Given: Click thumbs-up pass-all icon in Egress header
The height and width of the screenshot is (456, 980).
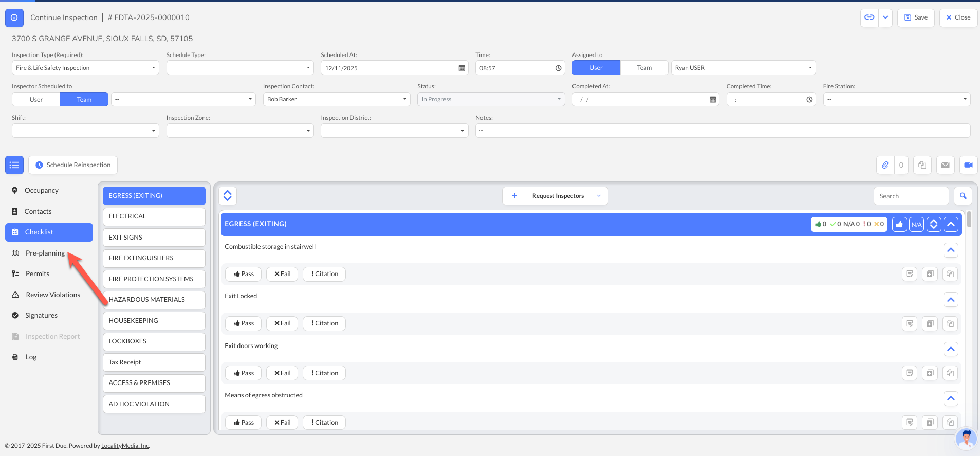Looking at the screenshot, I should [899, 224].
